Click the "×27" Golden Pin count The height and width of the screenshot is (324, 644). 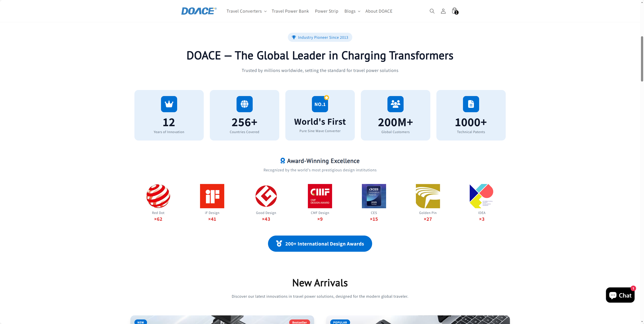pyautogui.click(x=428, y=219)
